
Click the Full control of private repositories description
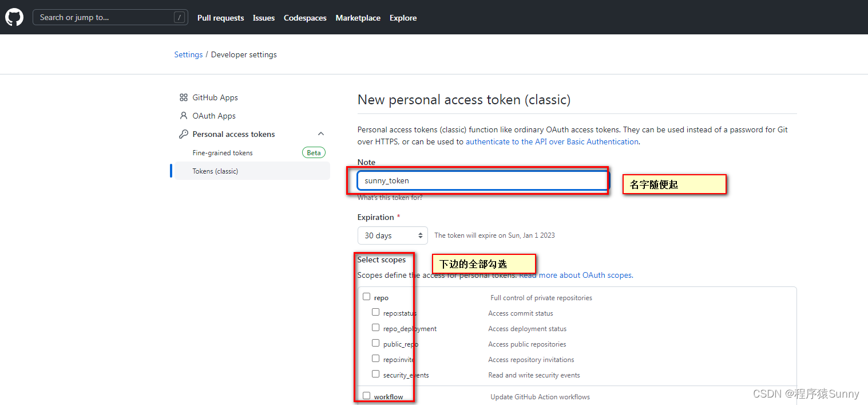pyautogui.click(x=541, y=298)
